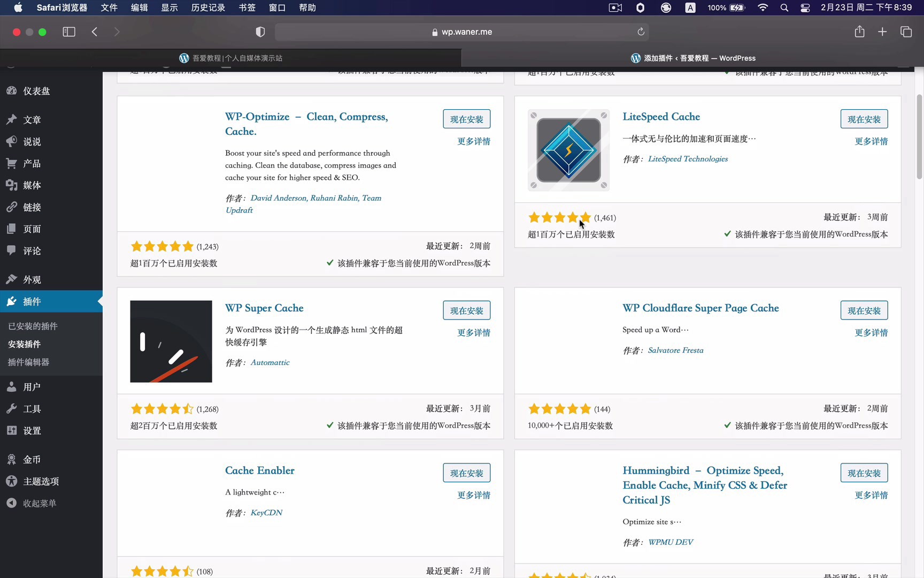Switch to the 吾爱教程|个人自媒体演示站 tab

[x=230, y=58]
